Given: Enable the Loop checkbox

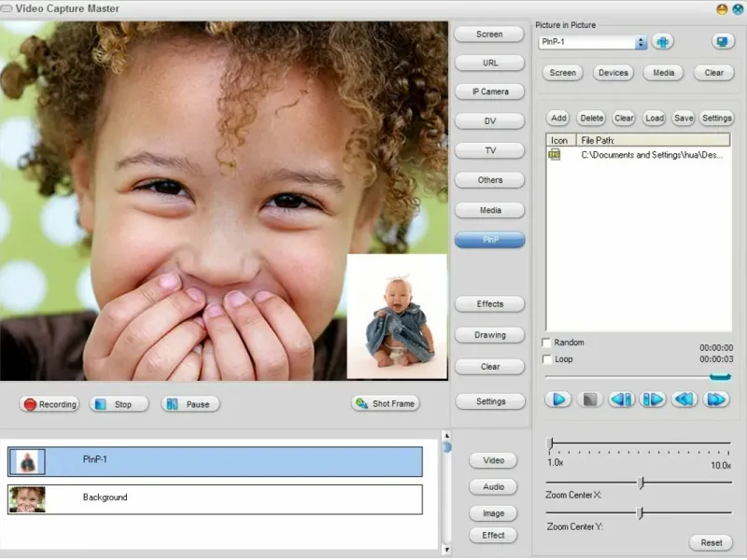Looking at the screenshot, I should tap(548, 359).
